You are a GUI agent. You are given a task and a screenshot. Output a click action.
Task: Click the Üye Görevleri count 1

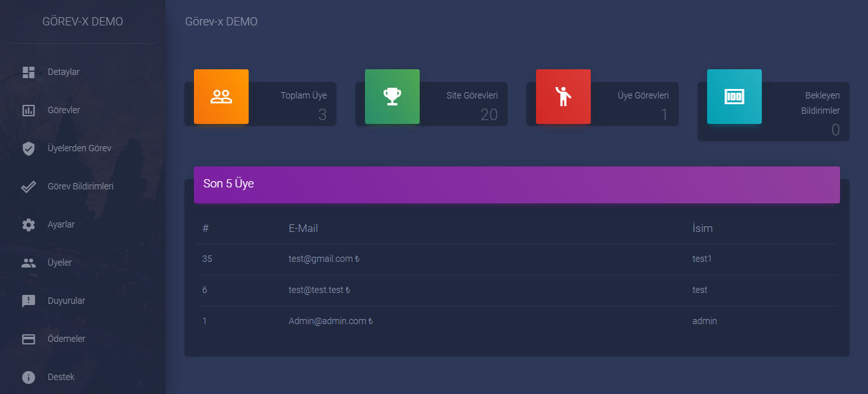(665, 115)
